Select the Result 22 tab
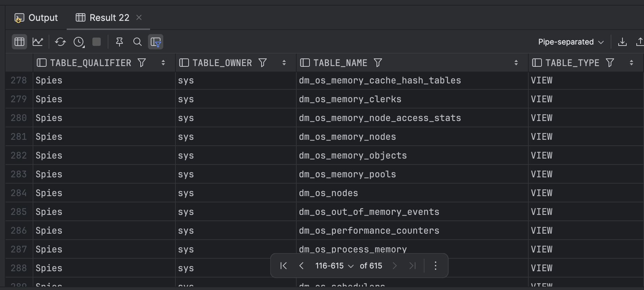Screen dimensions: 644x290 (x=104, y=18)
